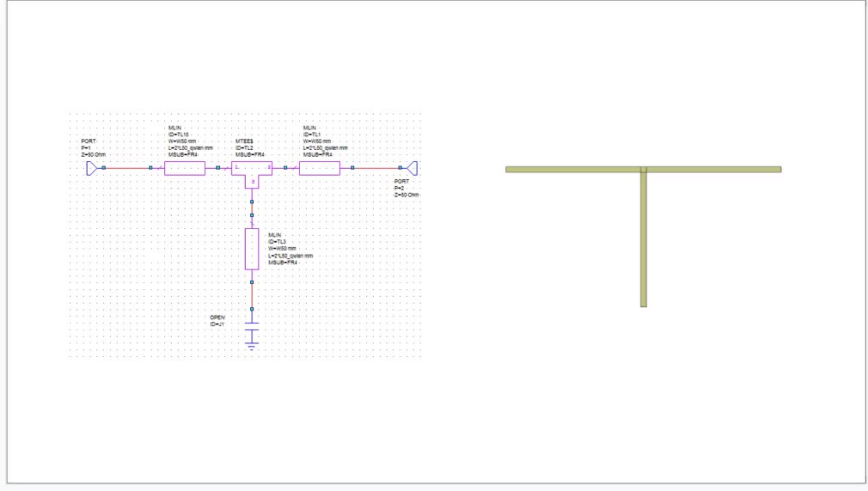The width and height of the screenshot is (868, 491).
Task: Select the left horizontal strip in layout view
Action: click(573, 169)
